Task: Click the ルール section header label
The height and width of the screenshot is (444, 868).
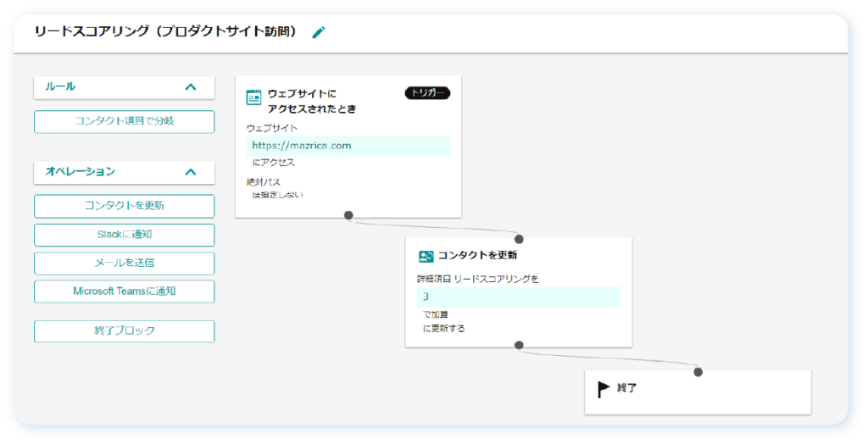Action: coord(60,87)
